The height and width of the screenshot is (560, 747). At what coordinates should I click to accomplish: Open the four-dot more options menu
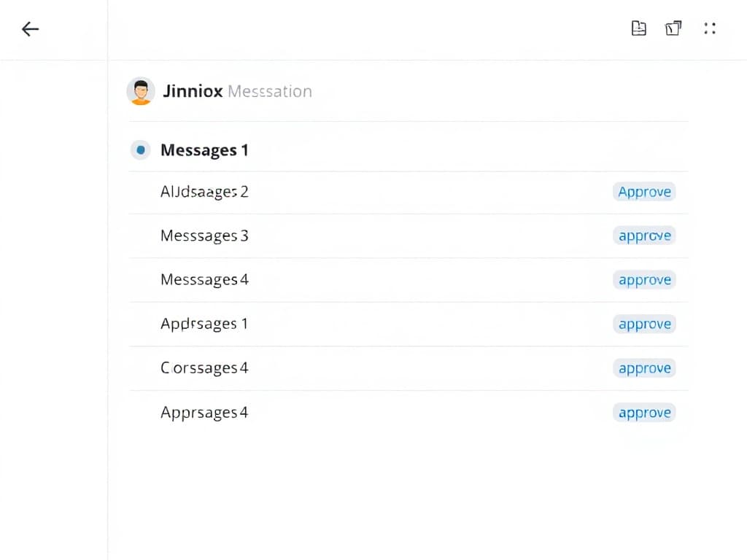point(709,28)
